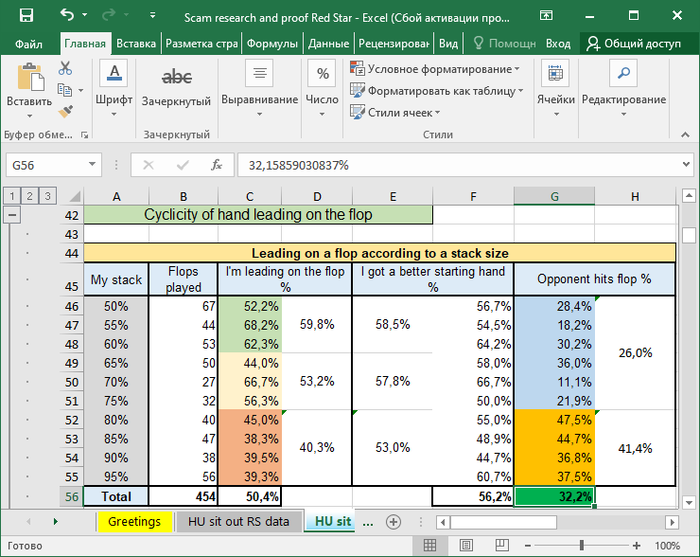Screen dimensions: 700x557
Task: Select the Total cell 454
Action: tap(183, 496)
